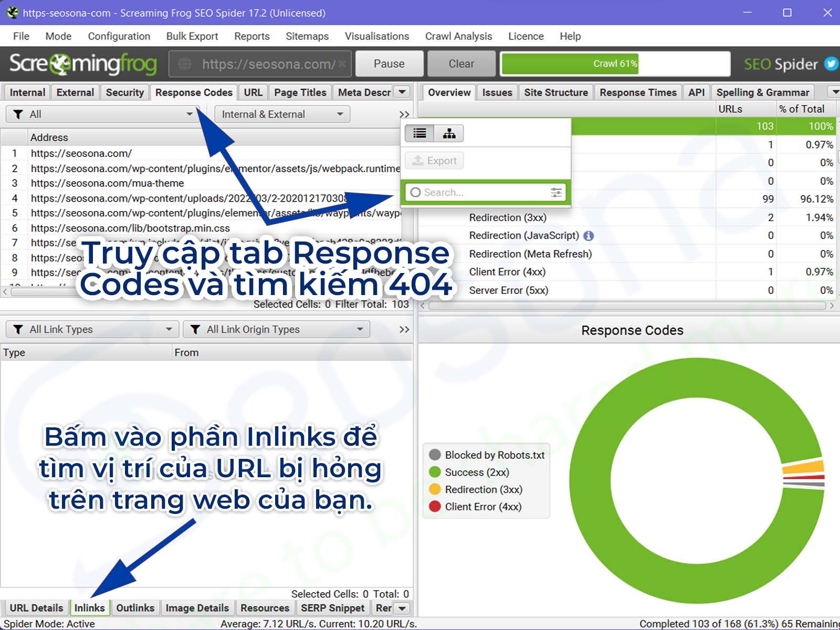
Task: Select the Redirection (3xx) overview row
Action: point(626,217)
